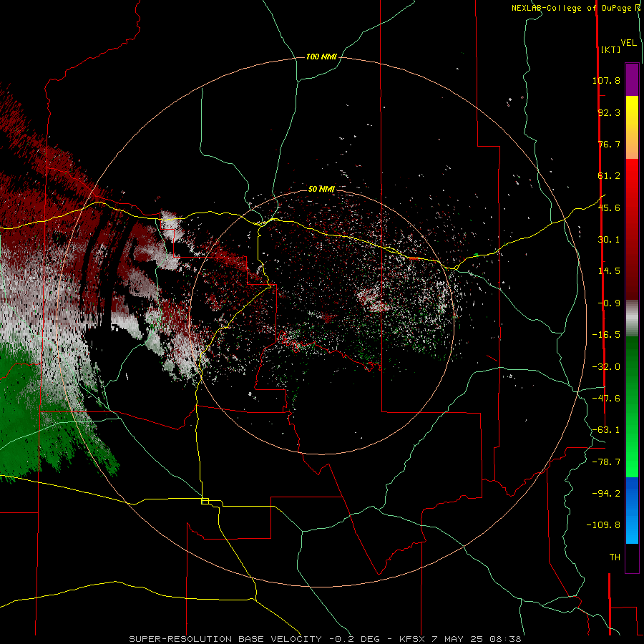The image size is (644, 644).
Task: Click the 30.1 value on velocity scale
Action: 609,240
